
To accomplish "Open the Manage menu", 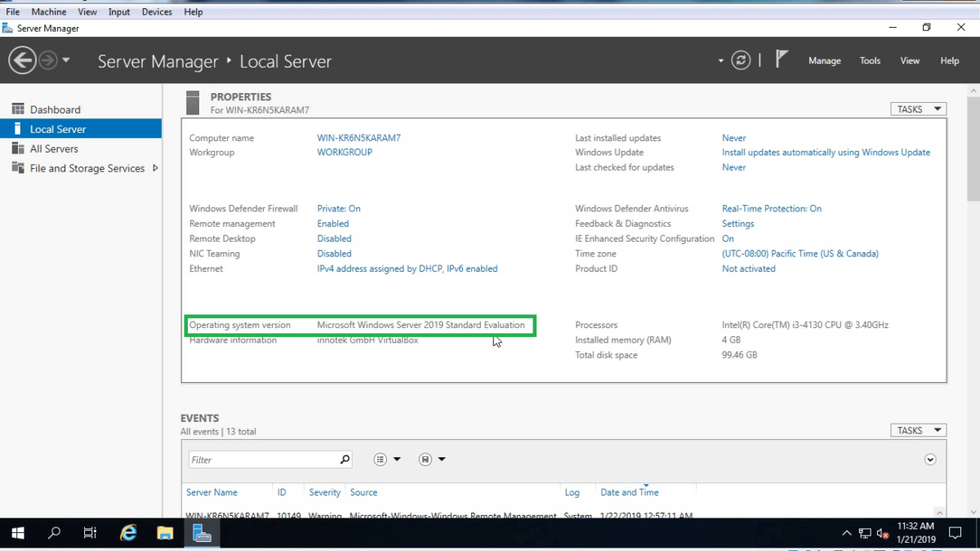I will [x=824, y=61].
